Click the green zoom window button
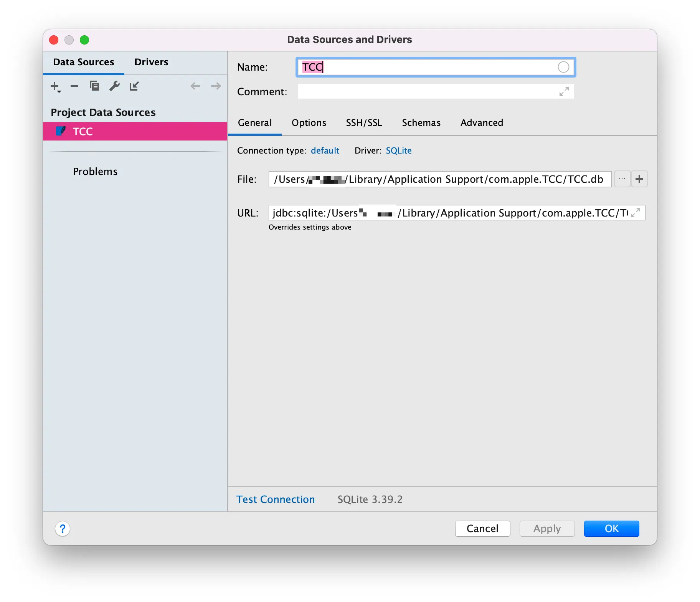 [84, 40]
